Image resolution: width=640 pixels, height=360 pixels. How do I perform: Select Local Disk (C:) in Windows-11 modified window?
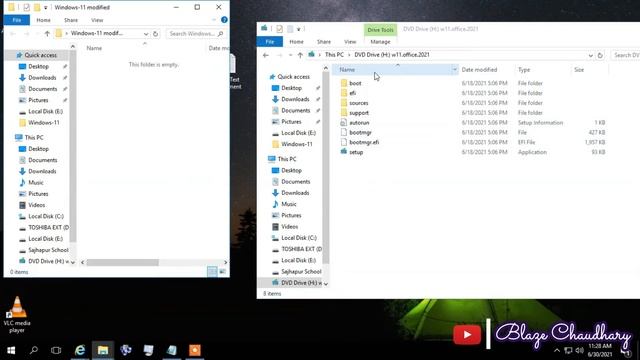coord(46,216)
